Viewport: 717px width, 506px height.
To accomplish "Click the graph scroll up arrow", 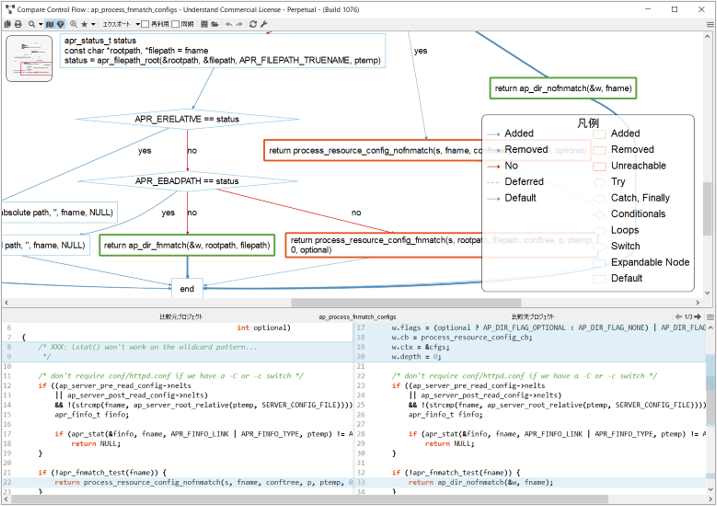I will pos(708,37).
